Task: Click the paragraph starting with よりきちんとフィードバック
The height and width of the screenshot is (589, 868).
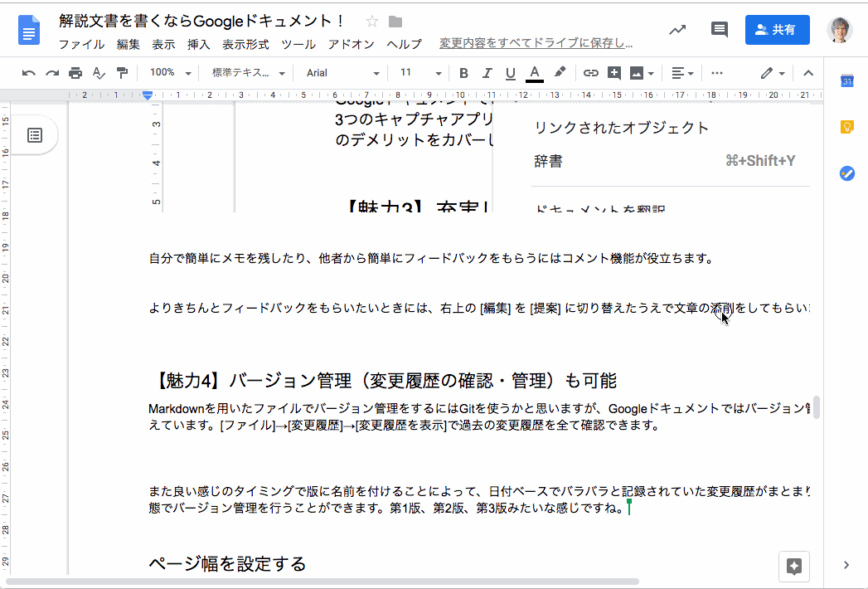Action: 479,308
